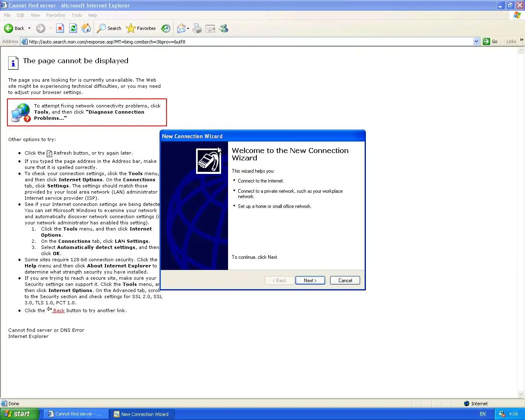Click the Refresh page icon in toolbar
The image size is (525, 420).
(73, 28)
